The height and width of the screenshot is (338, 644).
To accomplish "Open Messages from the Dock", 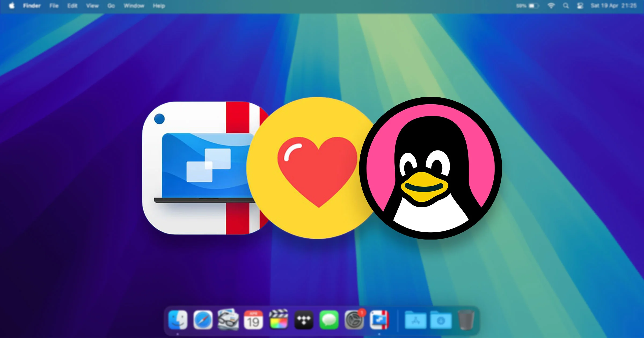I will (329, 320).
